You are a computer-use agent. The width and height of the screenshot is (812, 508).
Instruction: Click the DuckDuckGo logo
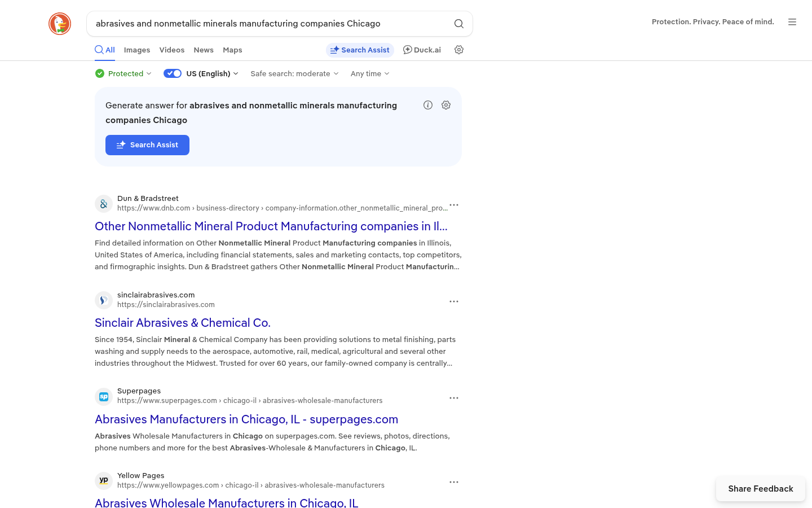coord(60,24)
